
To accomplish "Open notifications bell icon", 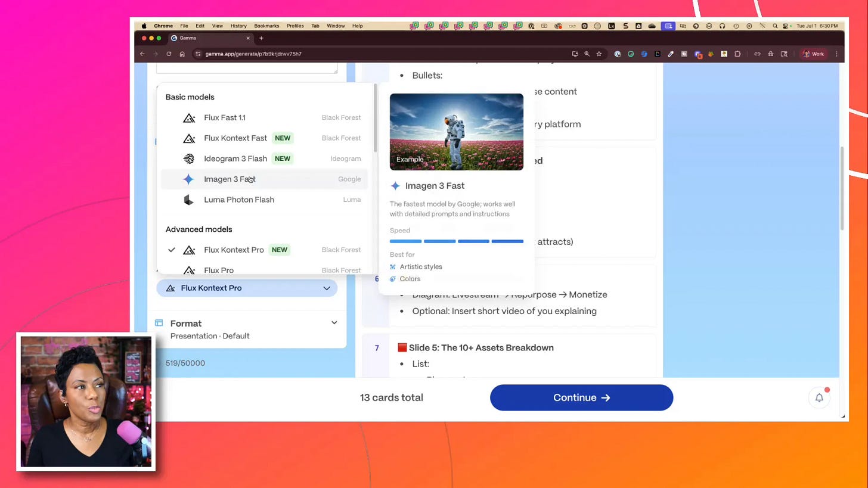I will (x=819, y=397).
